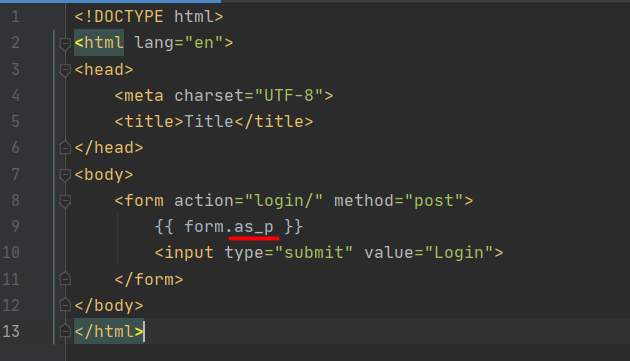Click the closing html fold marker on line 13
This screenshot has width=630, height=361.
(x=65, y=331)
